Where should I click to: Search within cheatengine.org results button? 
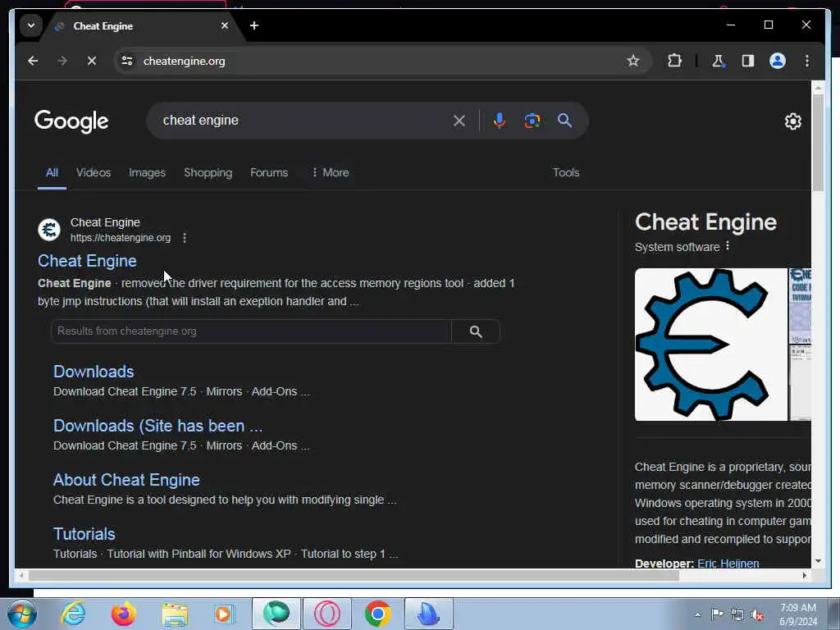[x=476, y=331]
